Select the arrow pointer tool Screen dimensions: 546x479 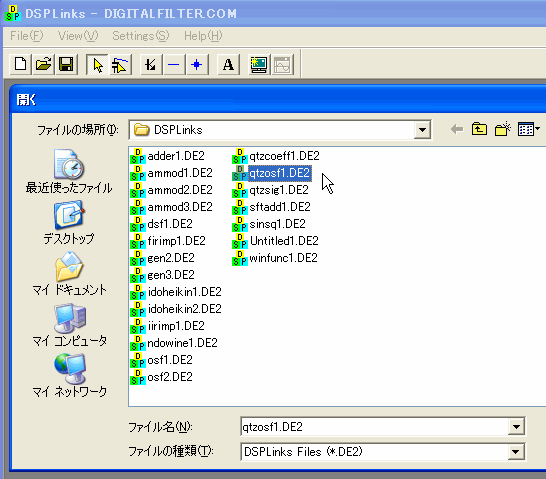(x=97, y=64)
